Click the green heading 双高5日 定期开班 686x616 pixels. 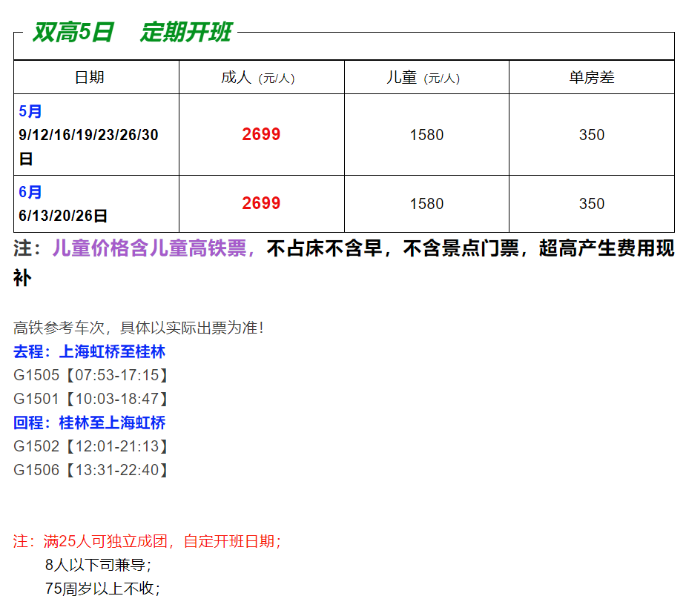131,33
